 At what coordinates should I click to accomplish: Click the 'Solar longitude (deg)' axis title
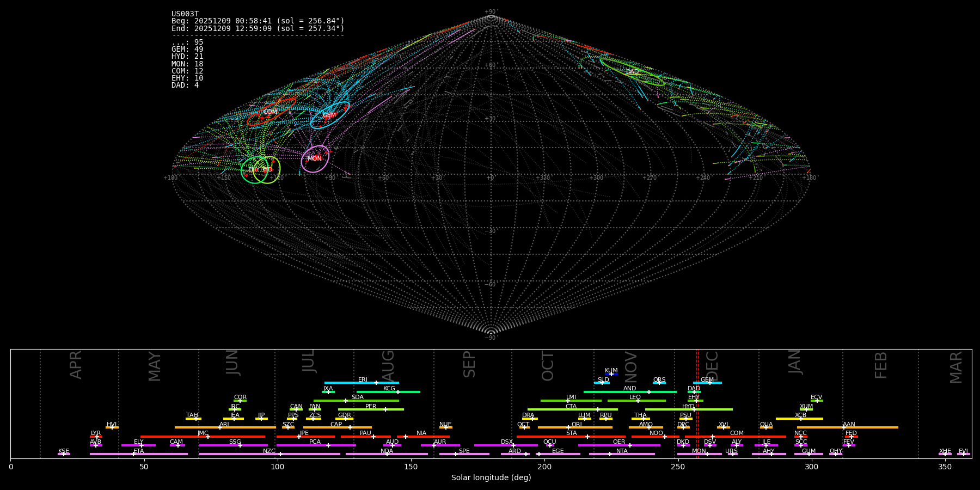(x=491, y=477)
